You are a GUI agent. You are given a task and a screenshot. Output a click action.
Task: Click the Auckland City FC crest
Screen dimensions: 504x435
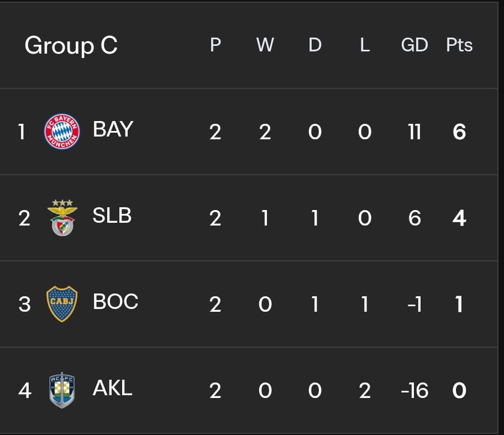(x=62, y=390)
